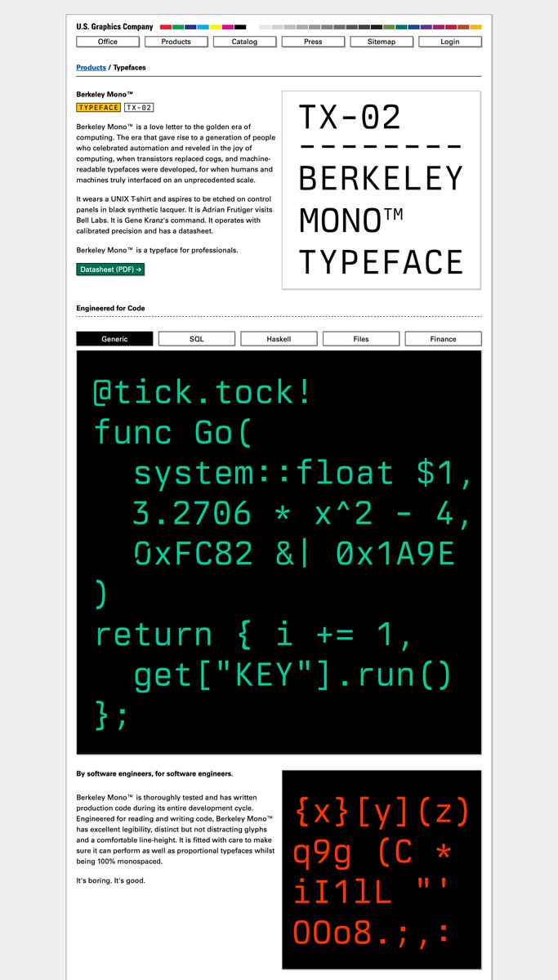Click the "Engineered for Code" heading

[x=111, y=308]
